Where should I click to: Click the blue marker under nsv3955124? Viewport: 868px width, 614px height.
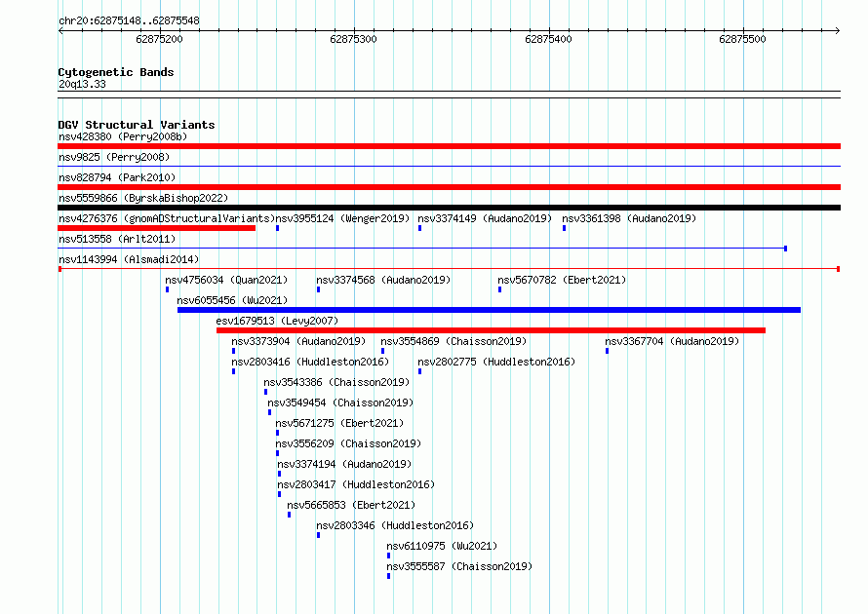point(277,228)
